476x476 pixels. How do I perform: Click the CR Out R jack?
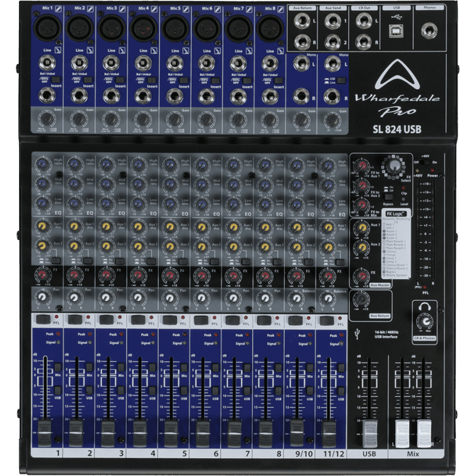(x=364, y=42)
